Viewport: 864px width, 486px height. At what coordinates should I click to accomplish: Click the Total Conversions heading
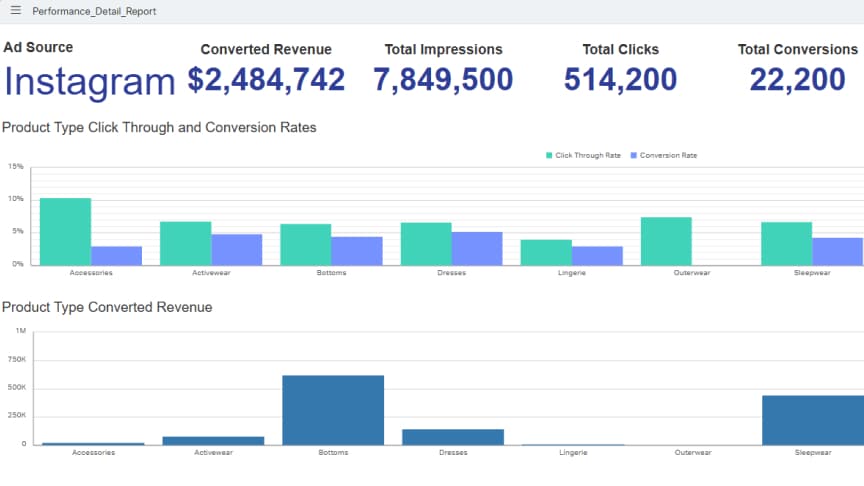click(798, 50)
